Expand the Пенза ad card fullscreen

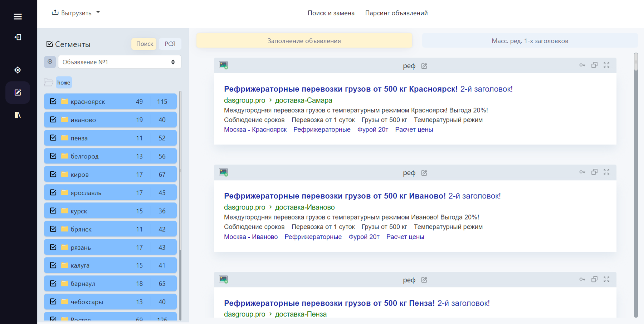click(x=606, y=279)
